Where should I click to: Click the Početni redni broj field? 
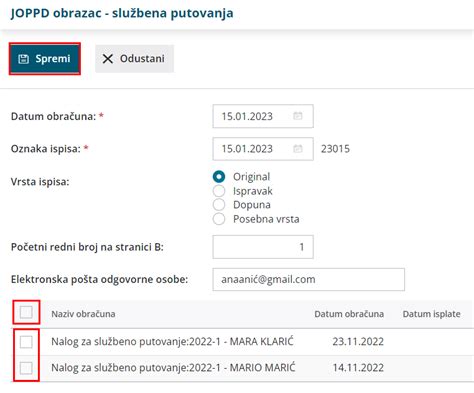point(263,247)
